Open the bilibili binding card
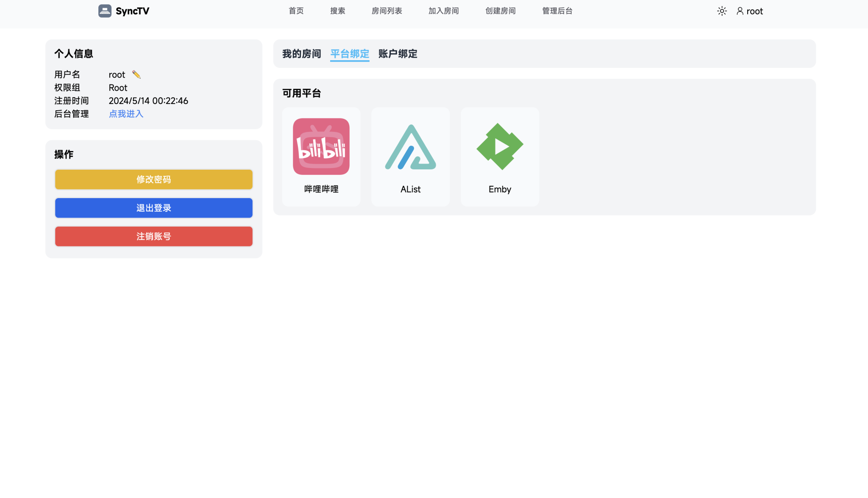This screenshot has width=868, height=498. click(321, 157)
